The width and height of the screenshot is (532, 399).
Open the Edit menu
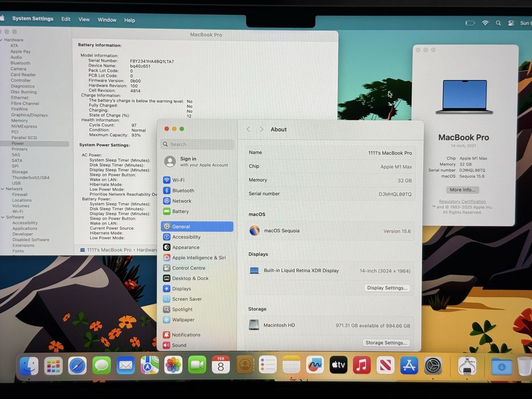66,19
